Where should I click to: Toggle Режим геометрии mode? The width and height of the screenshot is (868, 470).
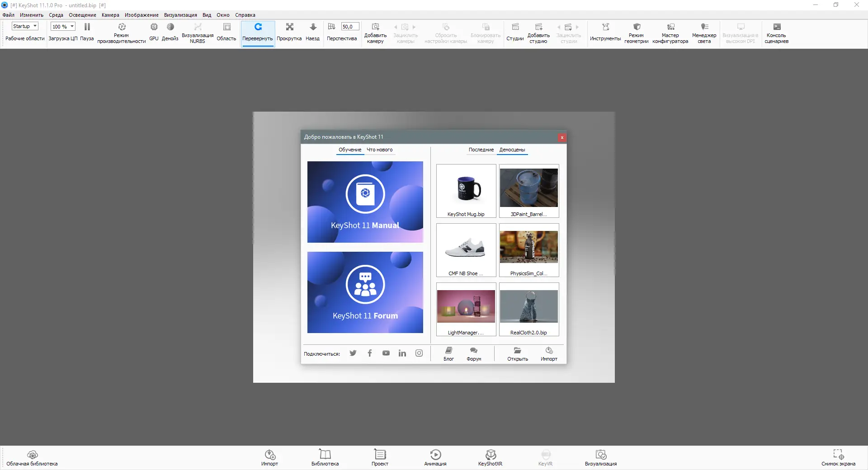tap(636, 33)
